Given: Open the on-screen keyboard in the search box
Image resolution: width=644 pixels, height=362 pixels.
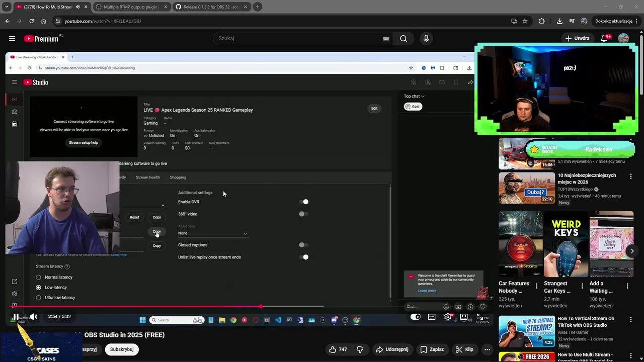Looking at the screenshot, I should coord(386,38).
